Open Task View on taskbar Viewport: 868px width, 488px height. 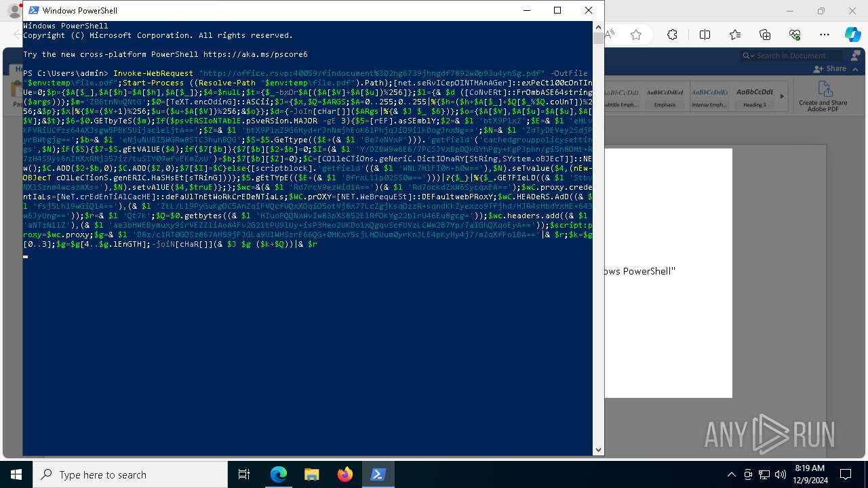point(244,474)
